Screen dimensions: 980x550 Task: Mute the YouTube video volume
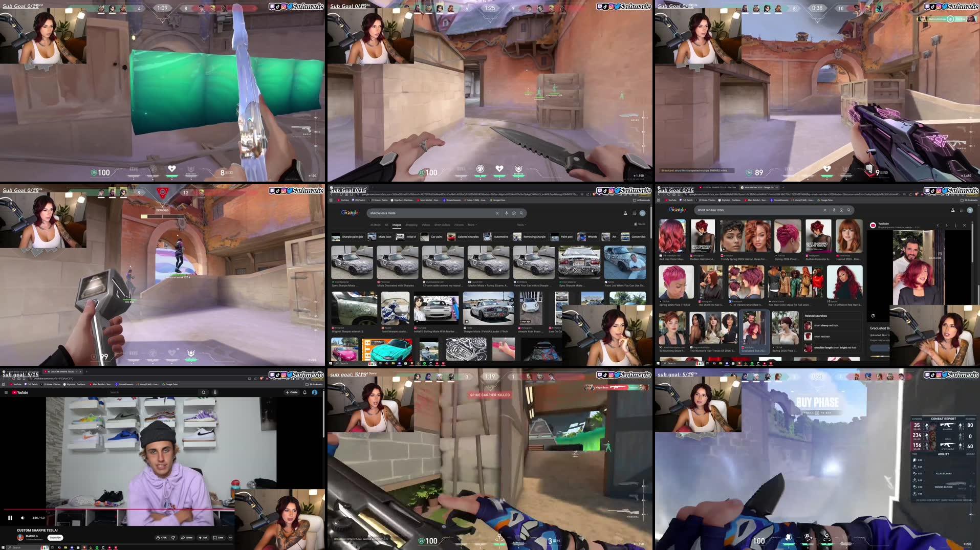tap(22, 518)
